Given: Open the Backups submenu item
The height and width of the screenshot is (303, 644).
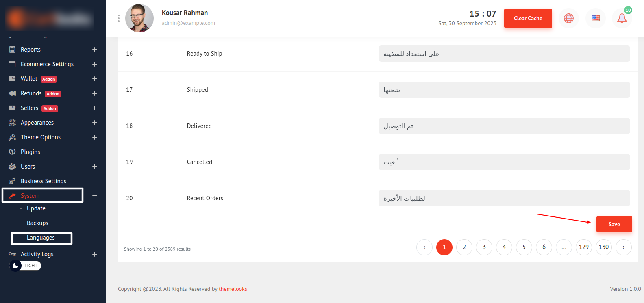Looking at the screenshot, I should (x=37, y=223).
